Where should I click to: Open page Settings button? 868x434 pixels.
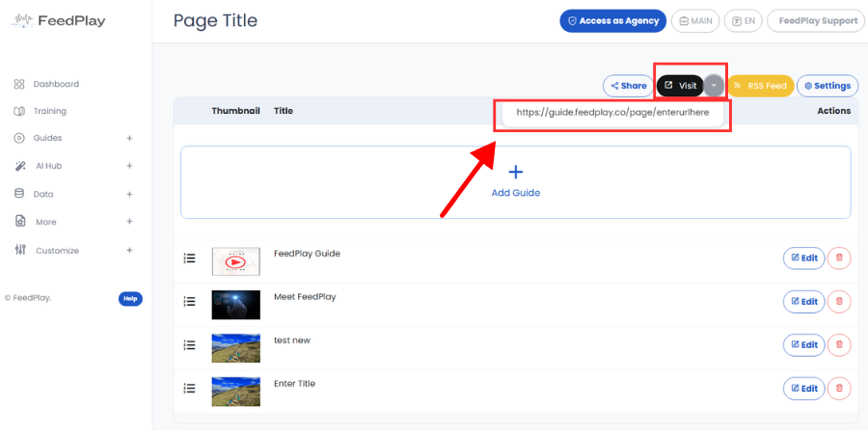[x=827, y=86]
